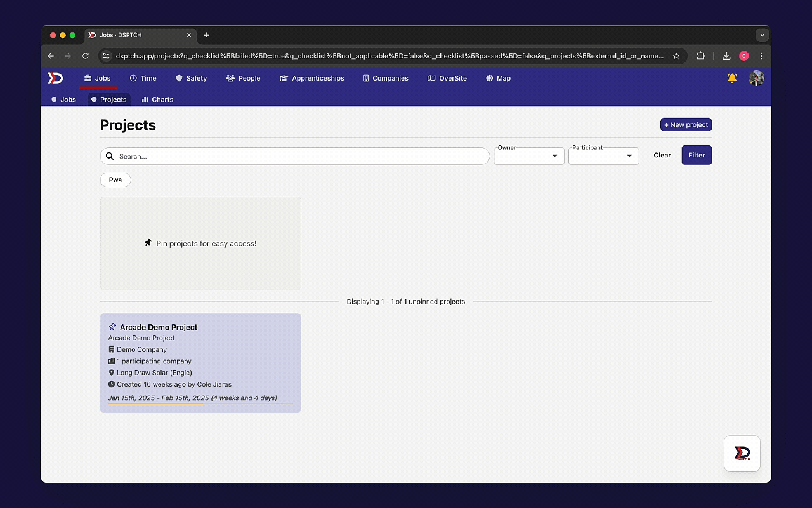Clear the filters
812x508 pixels.
tap(662, 155)
